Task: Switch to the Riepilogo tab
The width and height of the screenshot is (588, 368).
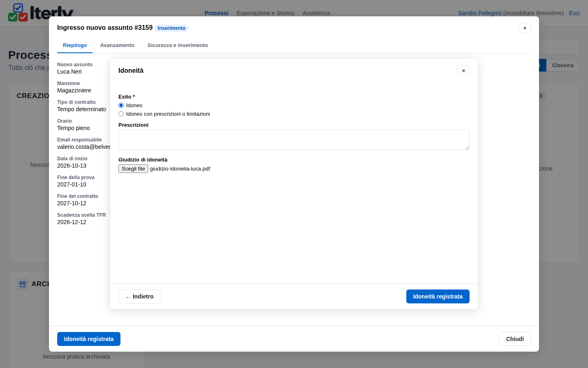Action: pyautogui.click(x=75, y=45)
